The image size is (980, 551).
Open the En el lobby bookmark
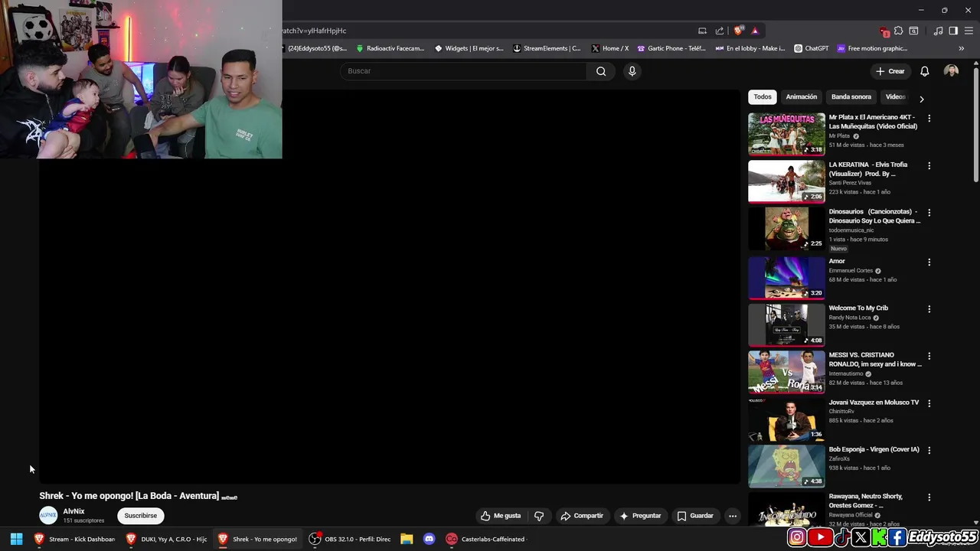(750, 48)
